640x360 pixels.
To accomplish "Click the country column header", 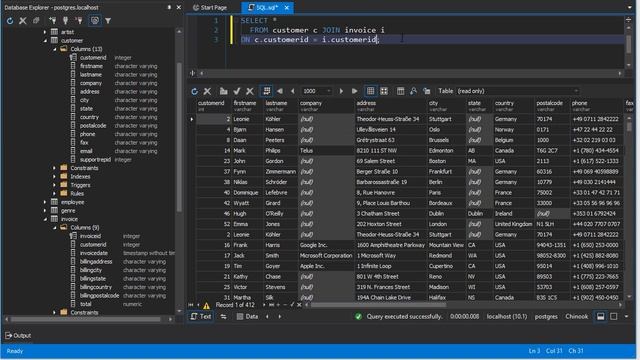I will (x=513, y=106).
